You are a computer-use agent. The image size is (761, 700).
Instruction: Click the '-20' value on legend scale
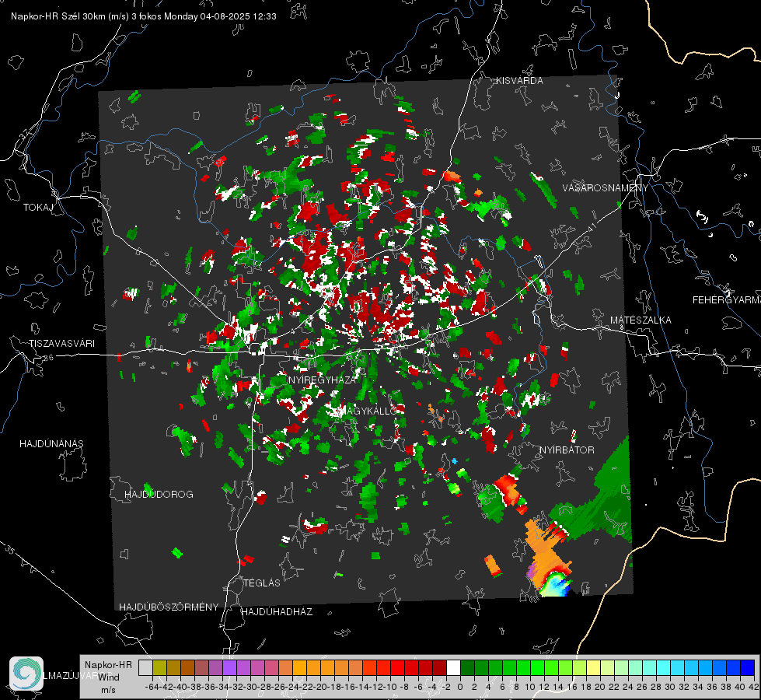320,687
